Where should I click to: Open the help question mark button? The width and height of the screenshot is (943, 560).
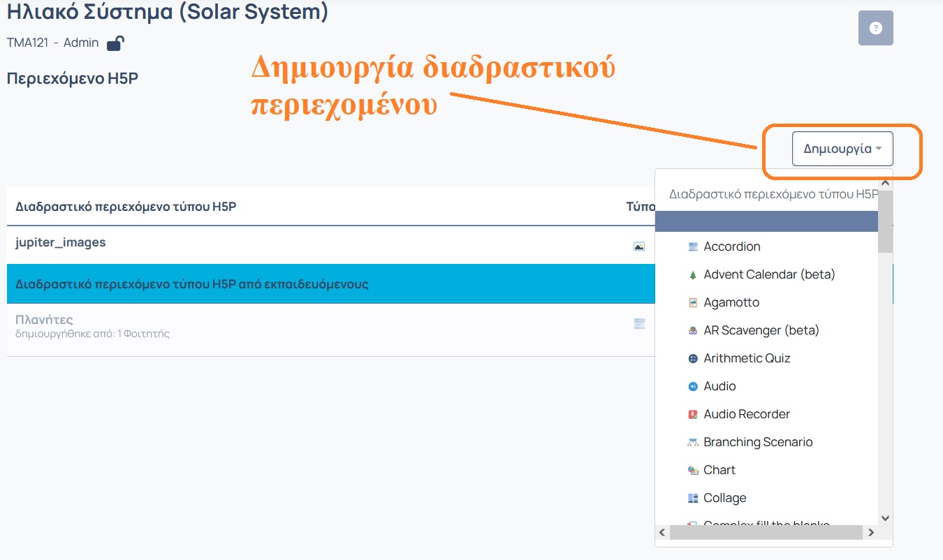pyautogui.click(x=875, y=29)
